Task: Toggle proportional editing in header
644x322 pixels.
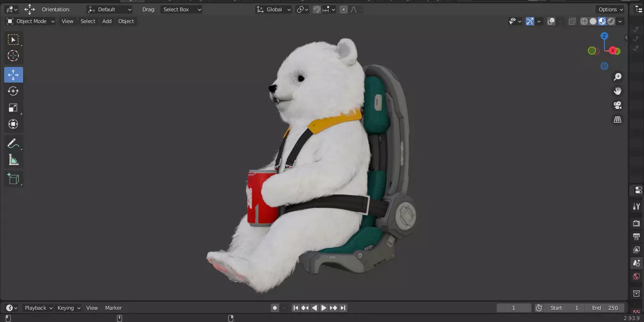Action: click(344, 9)
